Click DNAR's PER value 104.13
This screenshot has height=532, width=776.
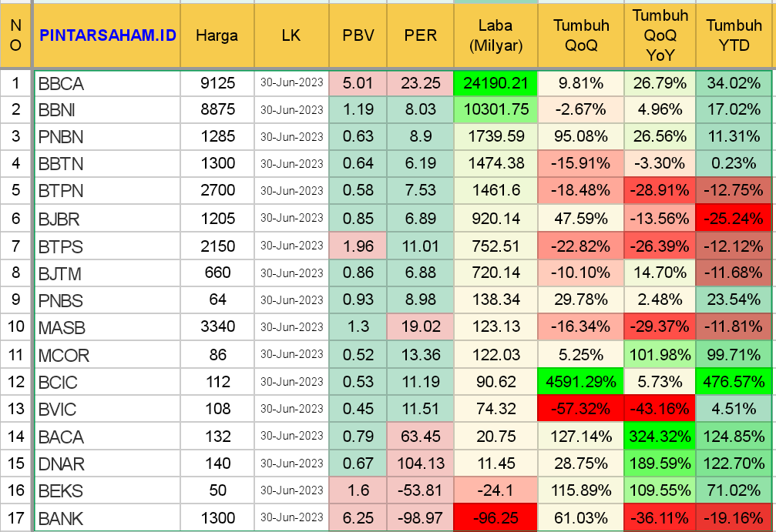click(420, 463)
